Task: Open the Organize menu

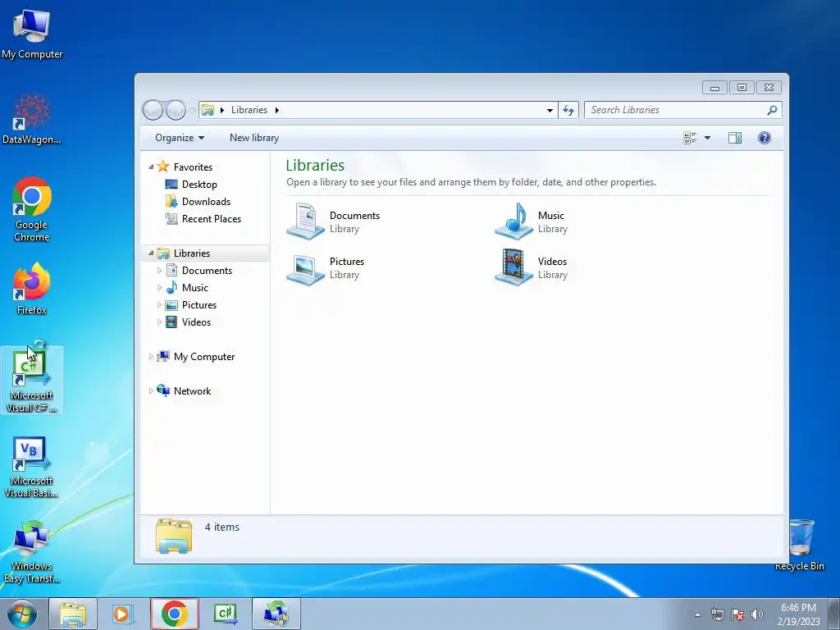Action: tap(180, 138)
